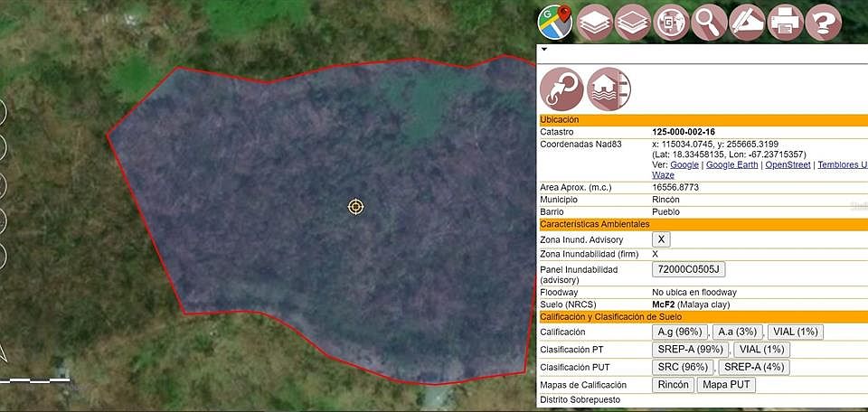Open the Mapa PUT button

click(726, 385)
